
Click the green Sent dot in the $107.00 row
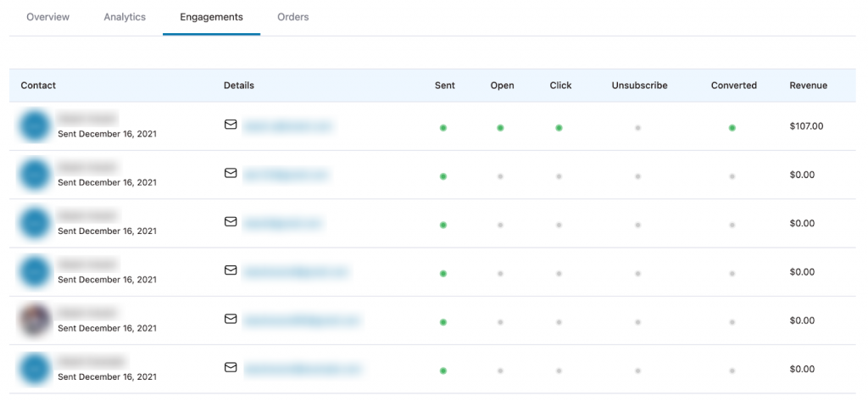pyautogui.click(x=442, y=128)
